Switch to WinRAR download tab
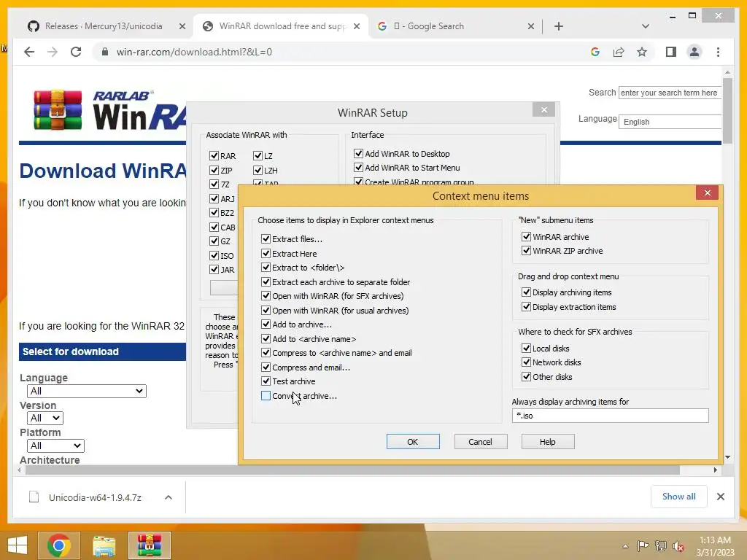 [281, 26]
